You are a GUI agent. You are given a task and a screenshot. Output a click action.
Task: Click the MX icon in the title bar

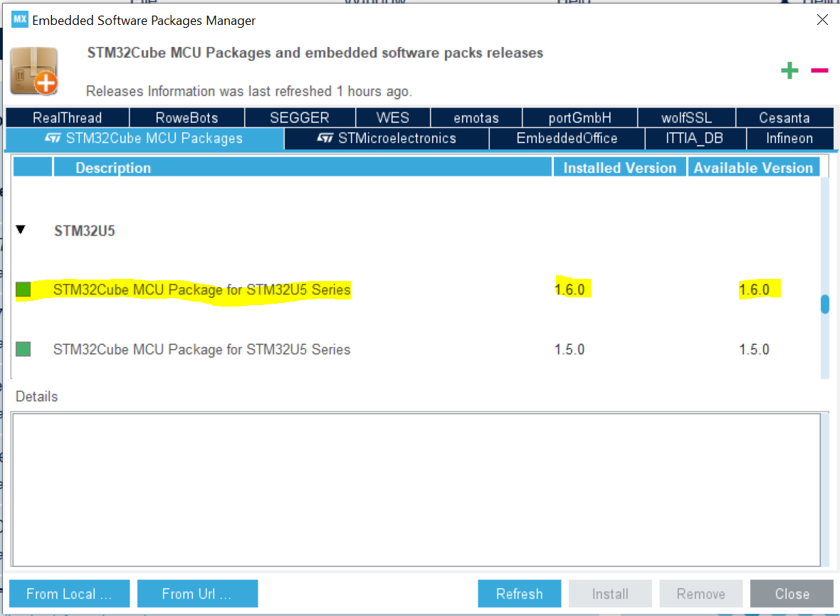19,19
